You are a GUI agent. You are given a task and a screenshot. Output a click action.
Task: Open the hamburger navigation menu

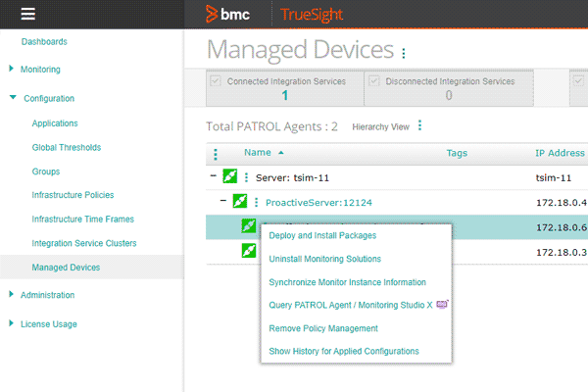point(28,14)
